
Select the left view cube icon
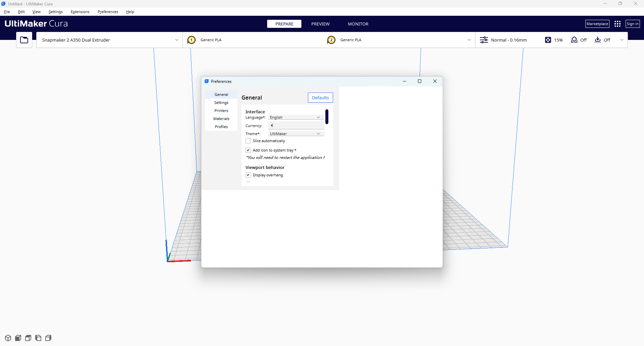38,338
